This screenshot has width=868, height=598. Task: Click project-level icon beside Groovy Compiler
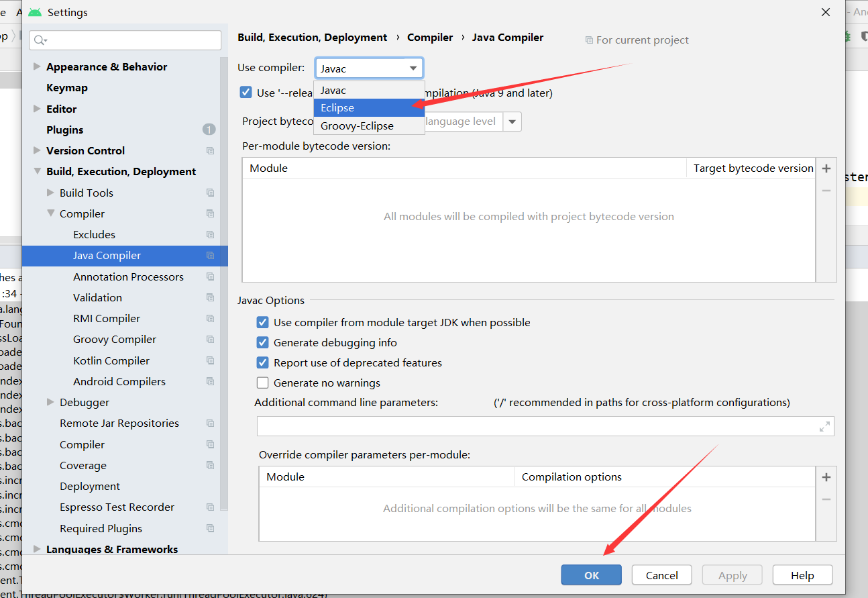coord(210,339)
